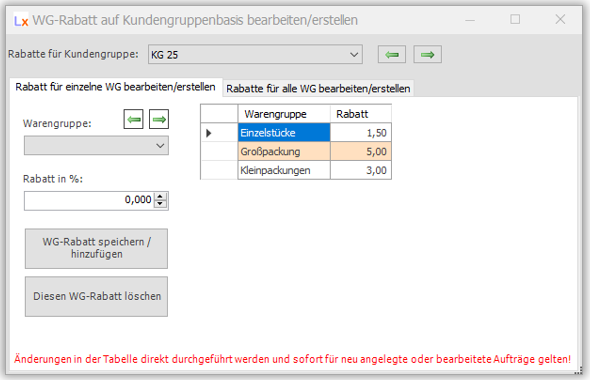Click the 3,00 Rabatt value cell

[x=361, y=170]
